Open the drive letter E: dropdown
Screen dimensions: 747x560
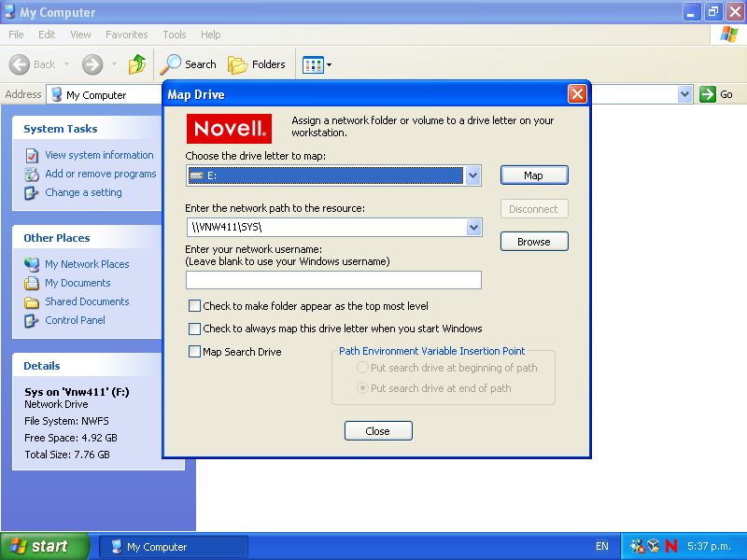(x=472, y=175)
